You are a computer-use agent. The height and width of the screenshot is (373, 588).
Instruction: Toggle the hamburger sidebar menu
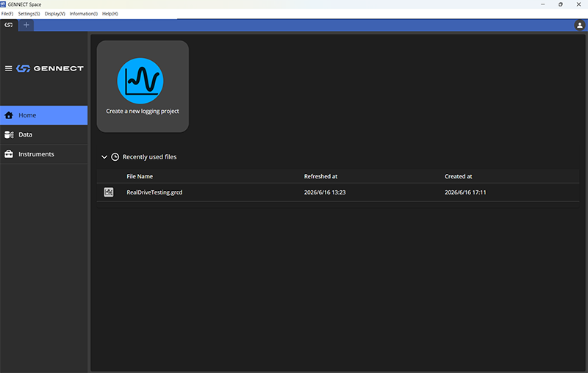(x=8, y=68)
